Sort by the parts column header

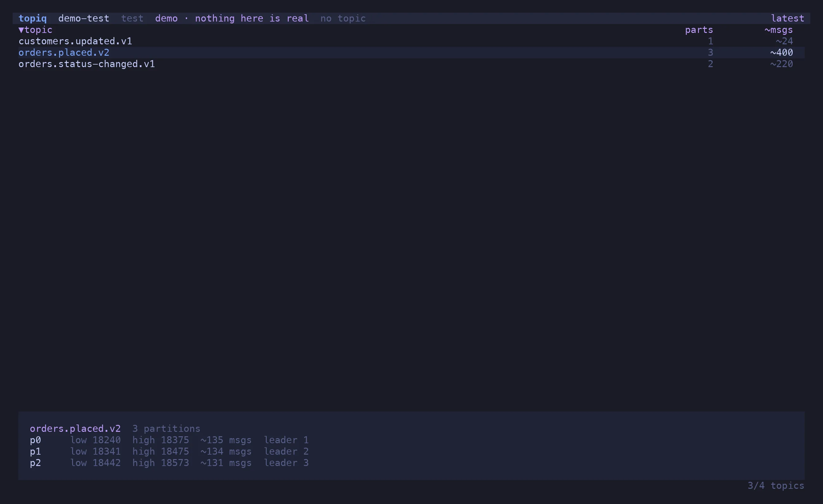click(699, 30)
